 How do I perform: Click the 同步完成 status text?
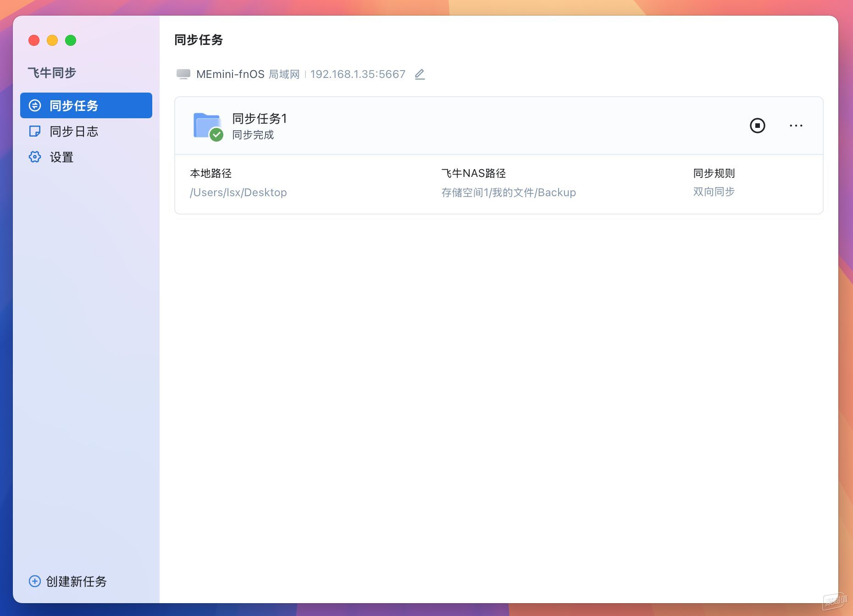(x=253, y=135)
